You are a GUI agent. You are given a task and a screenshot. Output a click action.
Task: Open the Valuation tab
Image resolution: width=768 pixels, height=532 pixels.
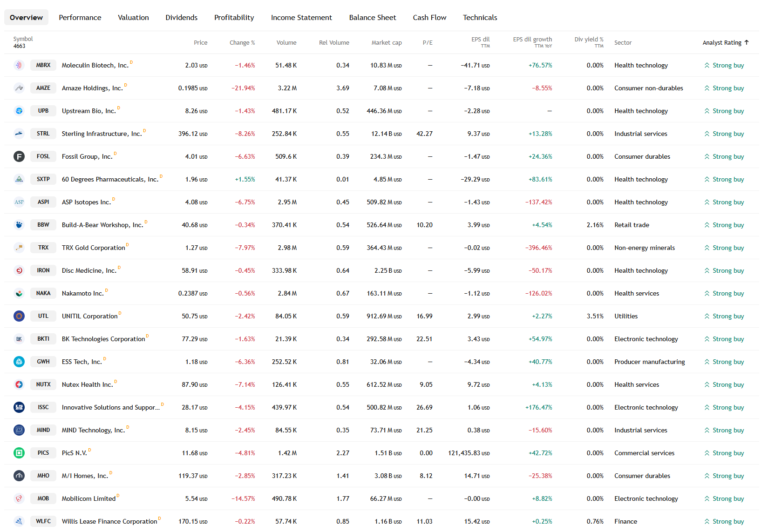pyautogui.click(x=133, y=18)
